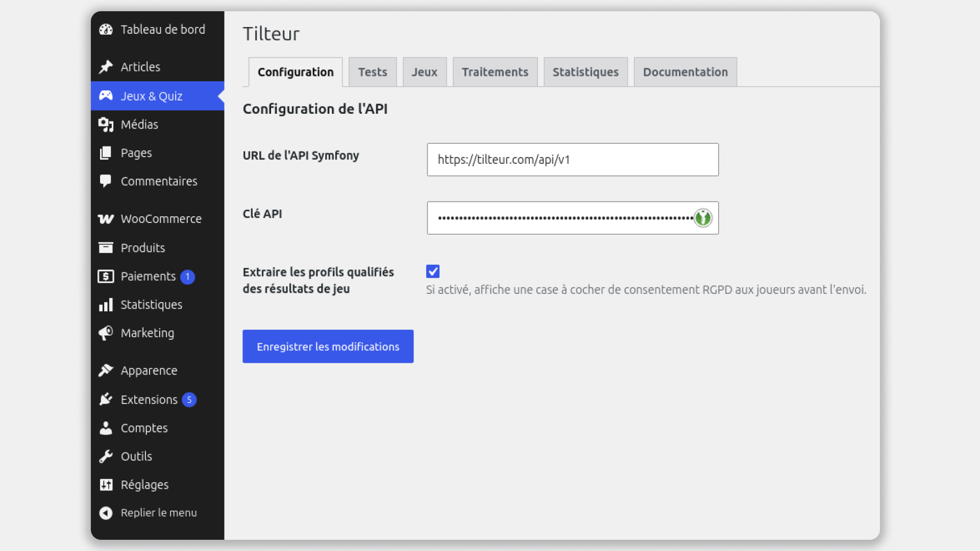Switch to the Tests tab
Image resolution: width=980 pixels, height=551 pixels.
[373, 72]
